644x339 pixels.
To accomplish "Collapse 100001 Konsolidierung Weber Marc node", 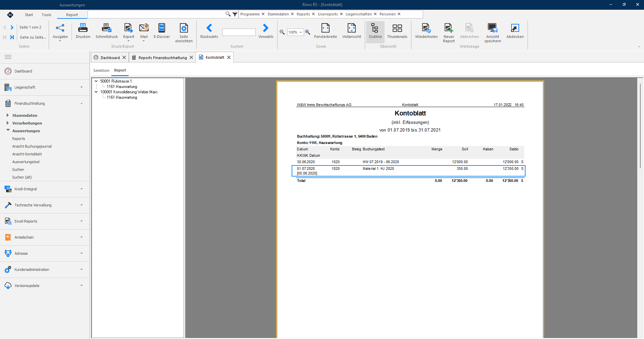I will pos(96,92).
